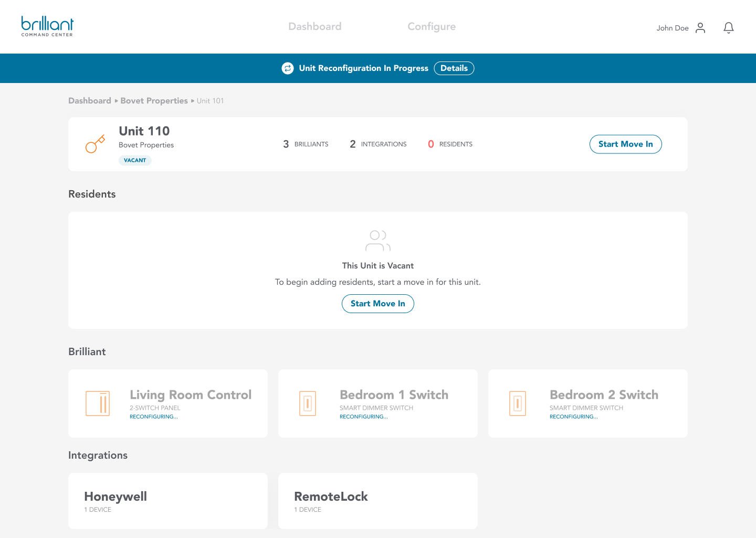Click the Unit 101 breadcrumb text

tap(210, 101)
